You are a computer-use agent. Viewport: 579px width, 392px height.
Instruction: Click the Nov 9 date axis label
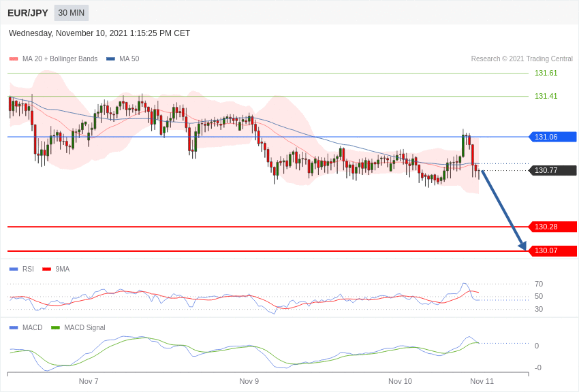pos(249,381)
